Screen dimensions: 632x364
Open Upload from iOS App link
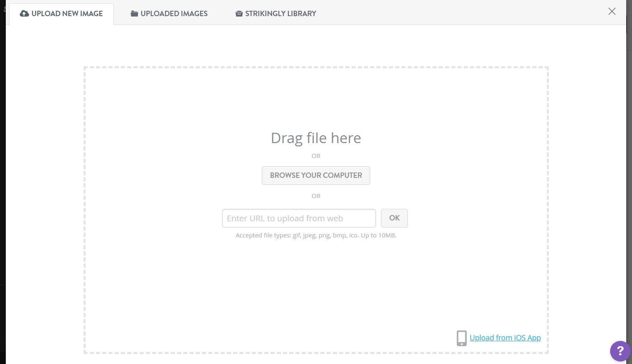click(505, 338)
